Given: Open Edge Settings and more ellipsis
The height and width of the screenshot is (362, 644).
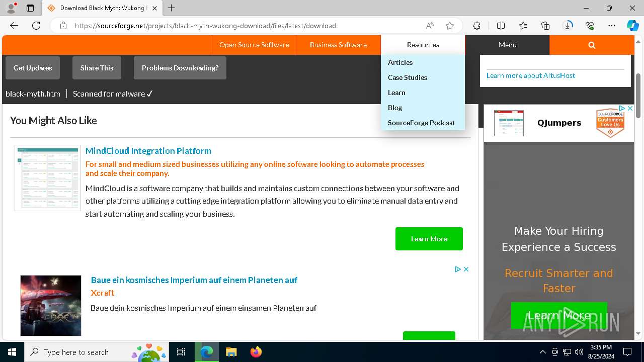Looking at the screenshot, I should tap(612, 26).
